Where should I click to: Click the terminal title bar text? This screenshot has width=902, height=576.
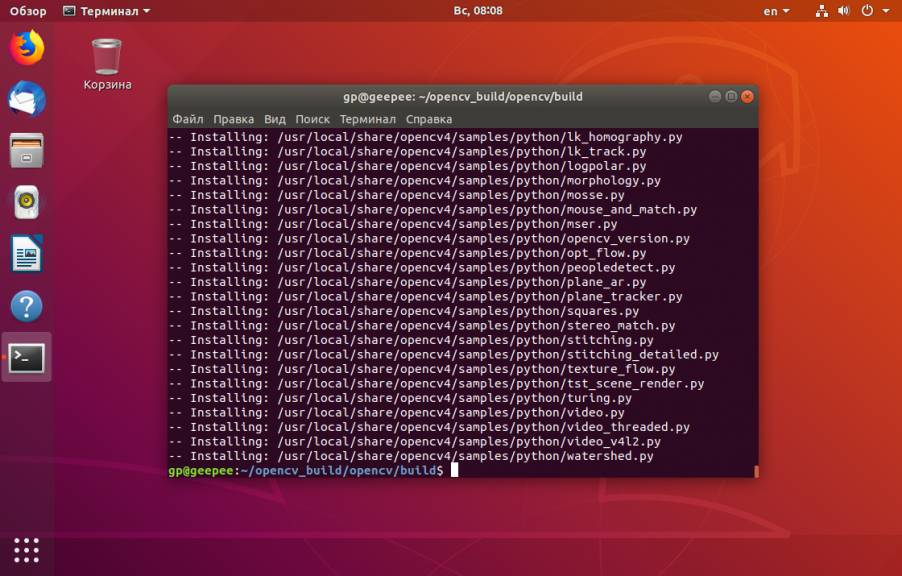(463, 97)
